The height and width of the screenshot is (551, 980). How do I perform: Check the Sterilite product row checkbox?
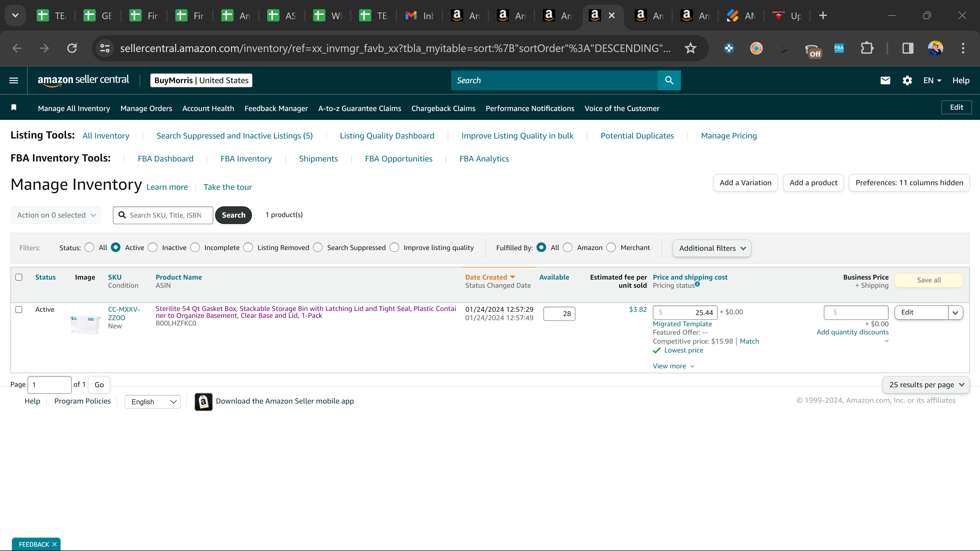coord(19,309)
